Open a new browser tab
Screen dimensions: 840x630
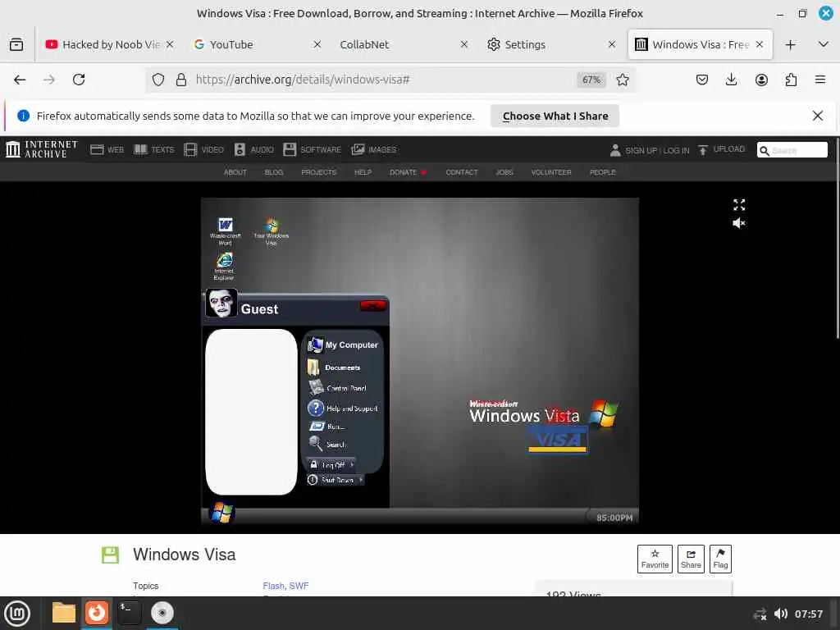[x=790, y=44]
